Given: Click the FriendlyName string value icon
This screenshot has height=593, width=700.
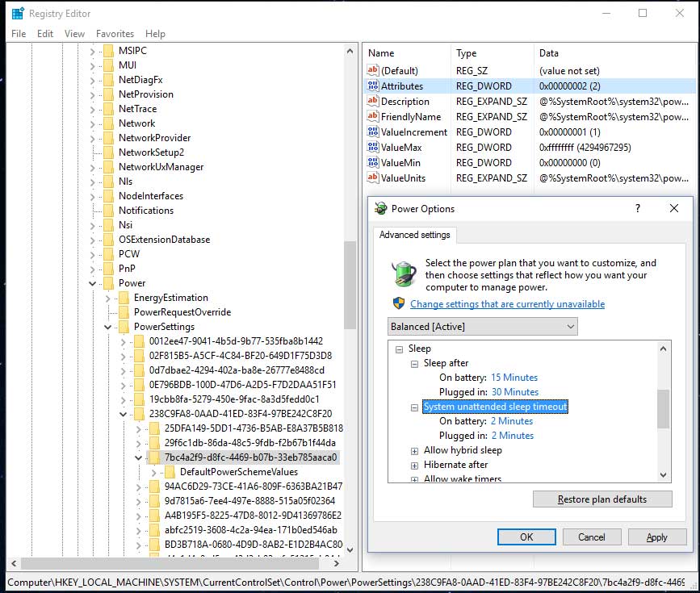Looking at the screenshot, I should tap(373, 116).
